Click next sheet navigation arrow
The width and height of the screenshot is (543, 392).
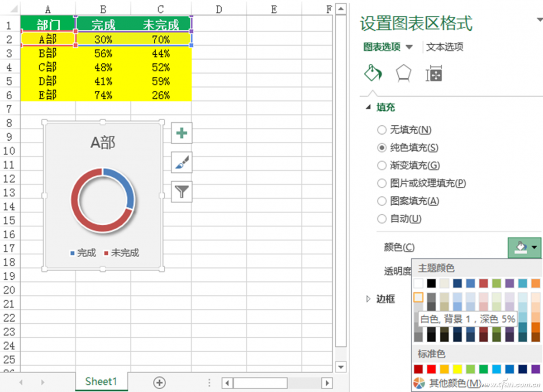click(43, 383)
